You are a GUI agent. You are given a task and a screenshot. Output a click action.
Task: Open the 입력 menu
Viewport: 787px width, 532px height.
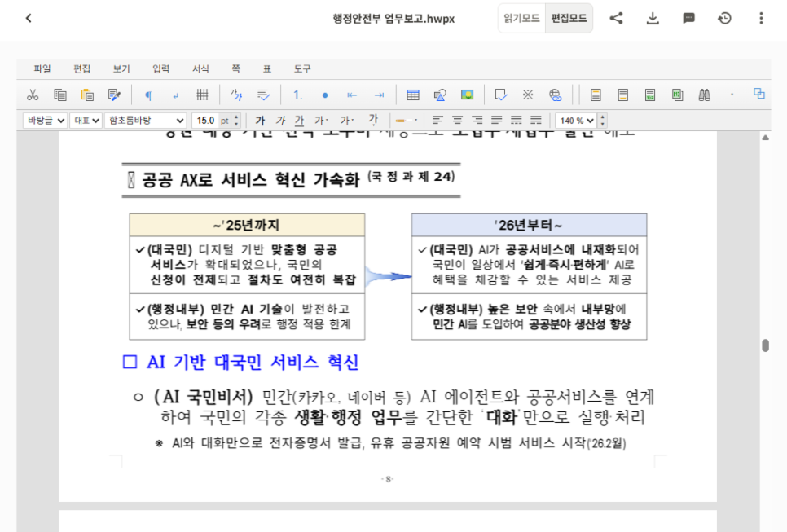tap(161, 68)
